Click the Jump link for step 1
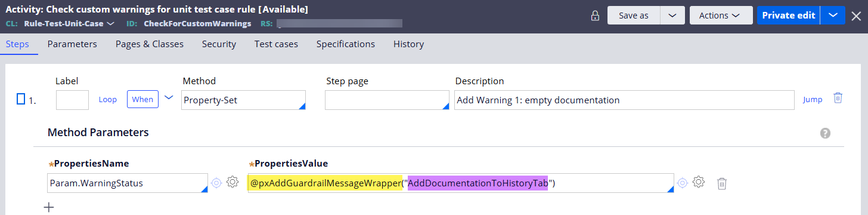This screenshot has width=868, height=215. [813, 100]
